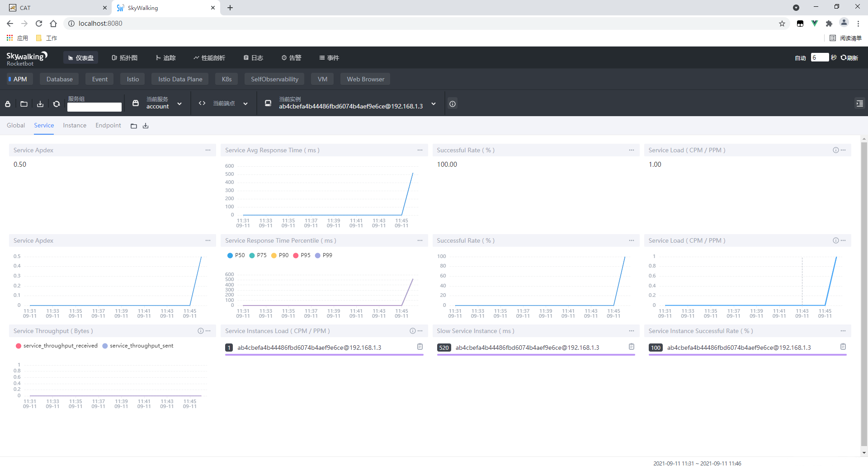Open browser extensions puzzle icon

829,23
